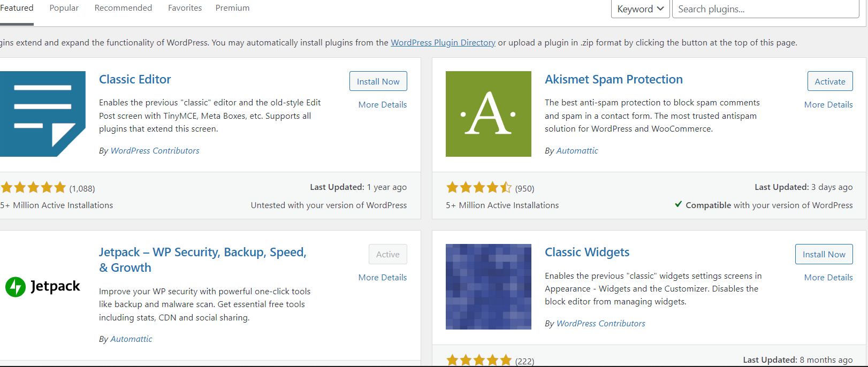
Task: Open the Keyword search type dropdown
Action: click(x=641, y=9)
